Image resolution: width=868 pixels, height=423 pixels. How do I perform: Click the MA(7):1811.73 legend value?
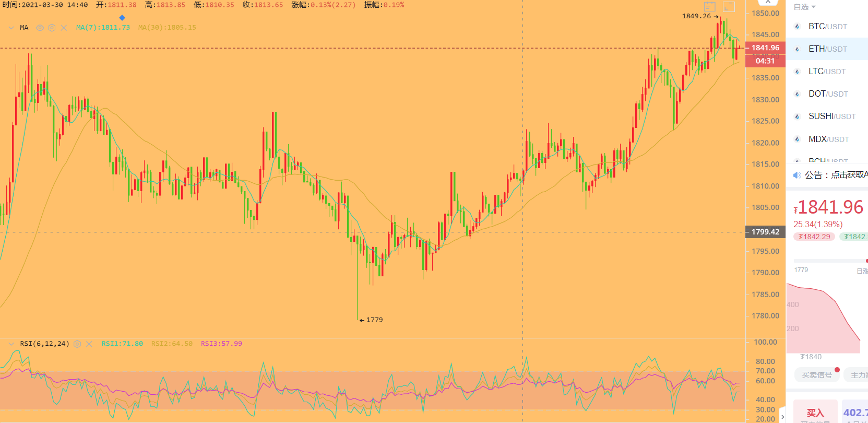point(103,28)
